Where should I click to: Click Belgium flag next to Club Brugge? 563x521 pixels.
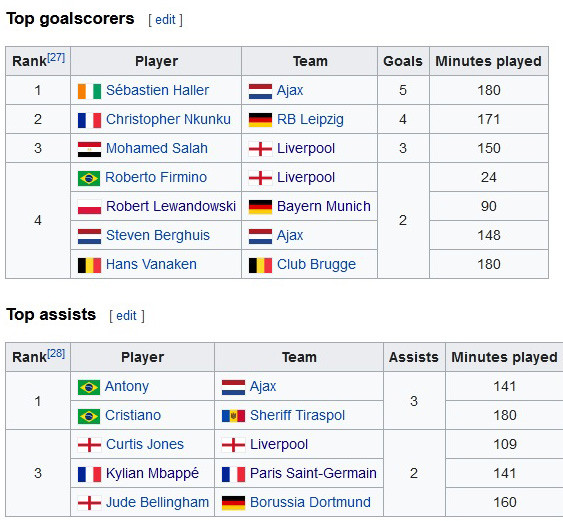[260, 265]
